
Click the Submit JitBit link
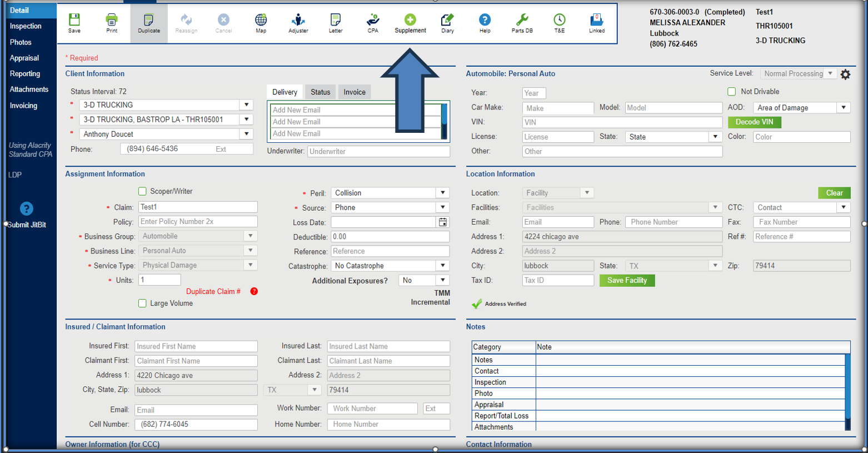coord(27,225)
